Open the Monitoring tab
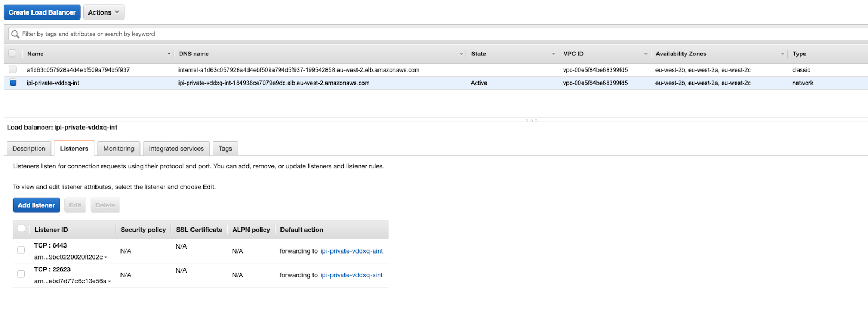This screenshot has width=868, height=310. coord(119,149)
